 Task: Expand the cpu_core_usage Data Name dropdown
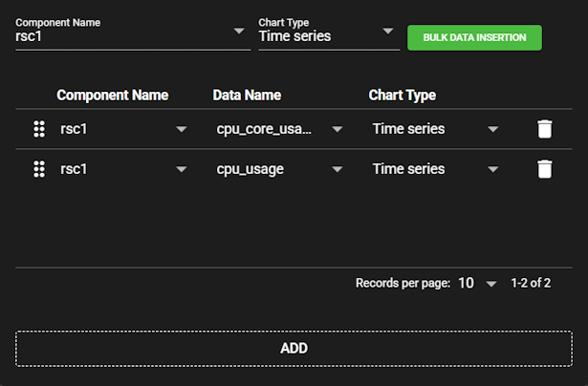pyautogui.click(x=337, y=130)
